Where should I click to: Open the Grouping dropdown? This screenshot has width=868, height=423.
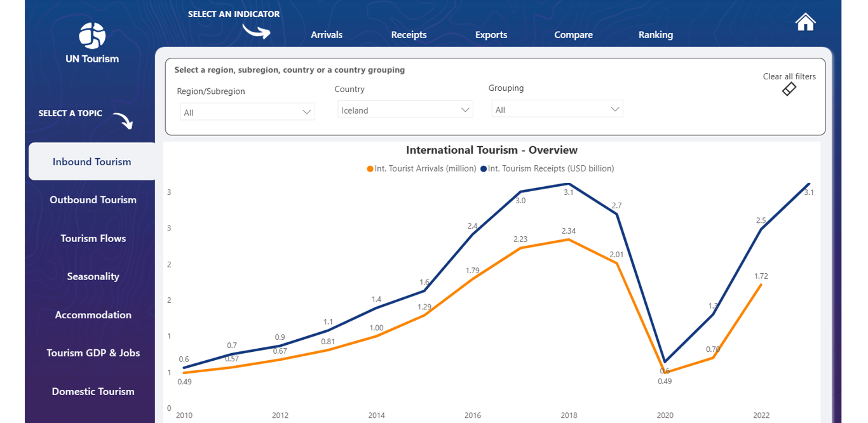tap(557, 109)
